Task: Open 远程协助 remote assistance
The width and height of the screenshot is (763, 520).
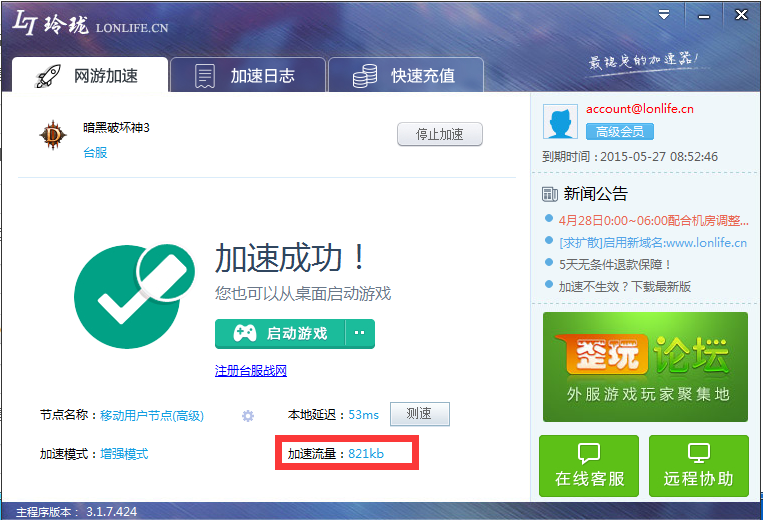Action: [x=698, y=466]
